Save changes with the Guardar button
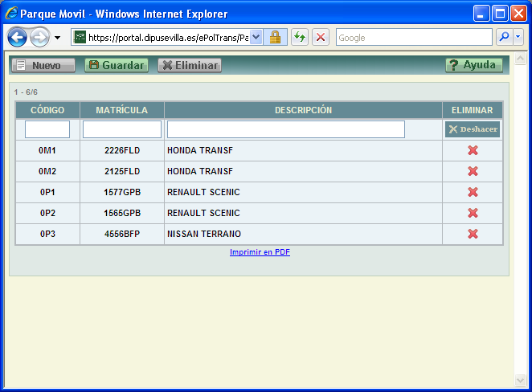Viewport: 532px width, 392px height. 117,65
